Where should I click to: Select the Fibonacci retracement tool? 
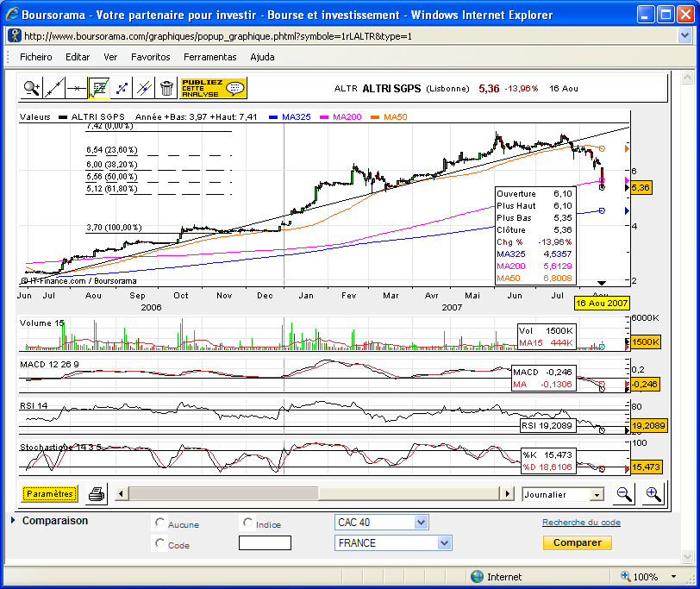98,88
